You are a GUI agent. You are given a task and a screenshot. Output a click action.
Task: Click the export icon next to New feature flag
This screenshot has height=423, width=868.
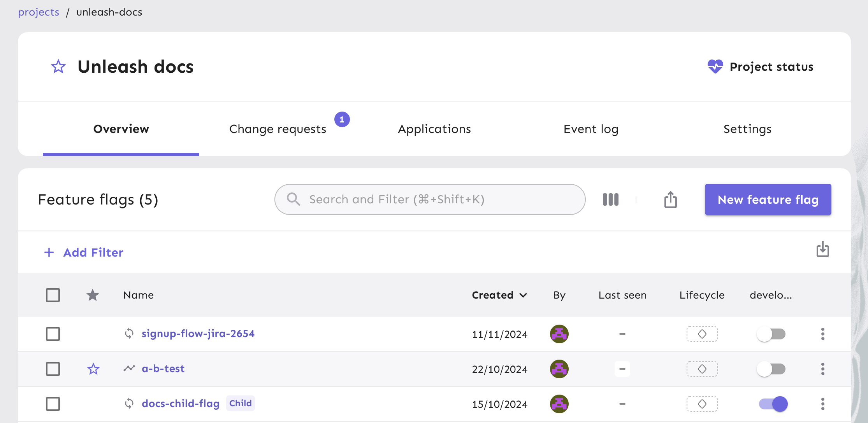[x=670, y=199]
